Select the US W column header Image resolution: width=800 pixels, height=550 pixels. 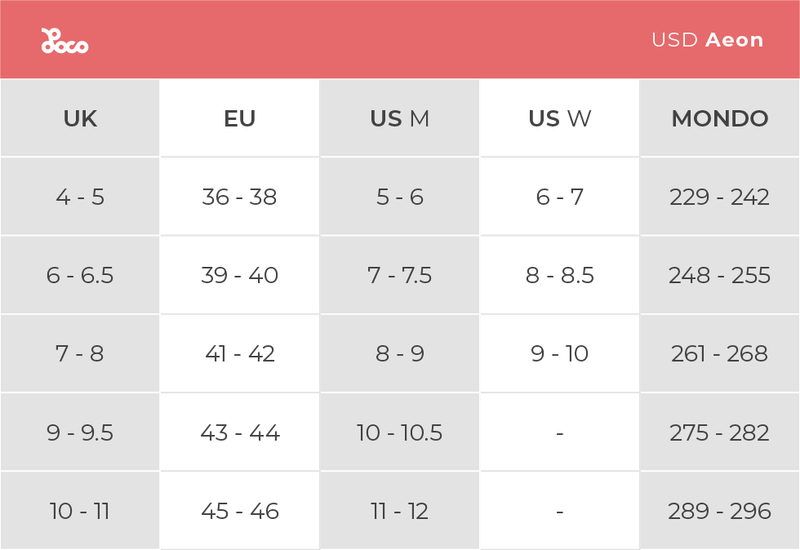pos(560,119)
